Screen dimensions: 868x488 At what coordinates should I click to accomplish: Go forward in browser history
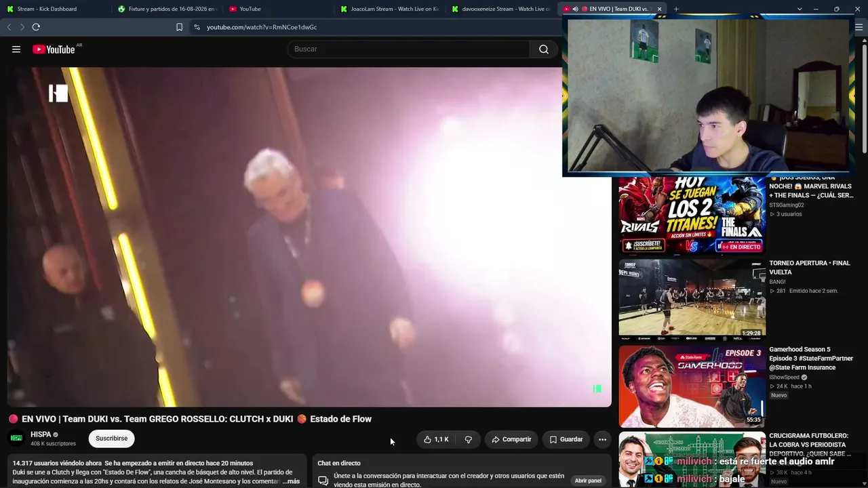(22, 27)
